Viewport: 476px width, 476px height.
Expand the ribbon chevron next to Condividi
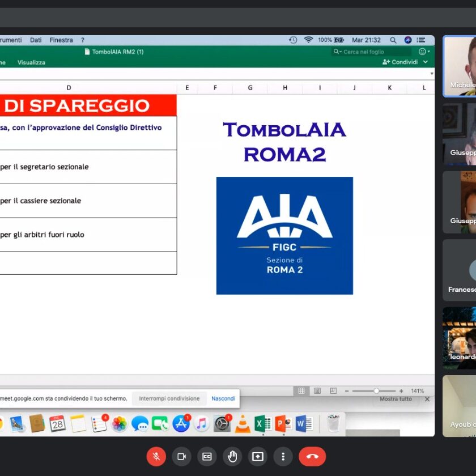click(426, 62)
